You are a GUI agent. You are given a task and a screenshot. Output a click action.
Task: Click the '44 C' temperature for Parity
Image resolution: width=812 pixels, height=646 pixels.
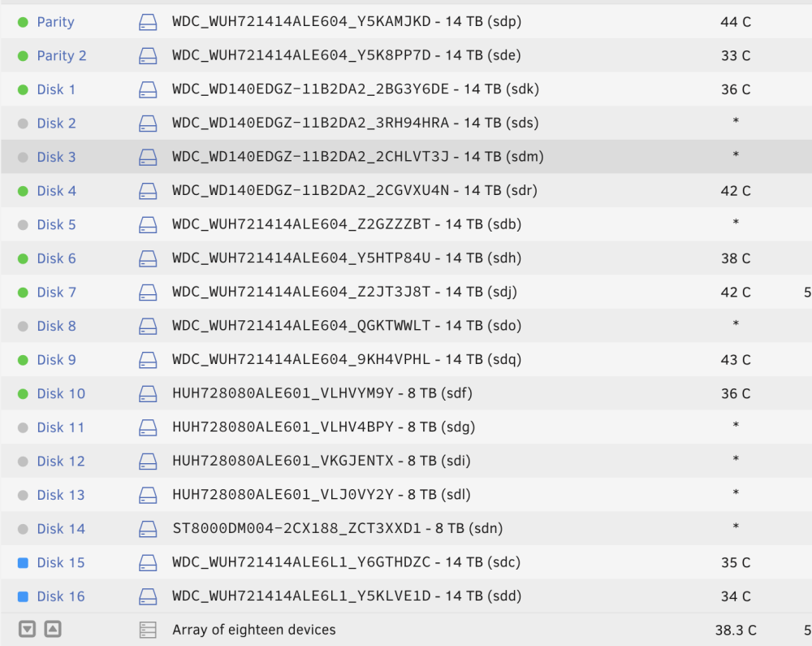point(736,22)
